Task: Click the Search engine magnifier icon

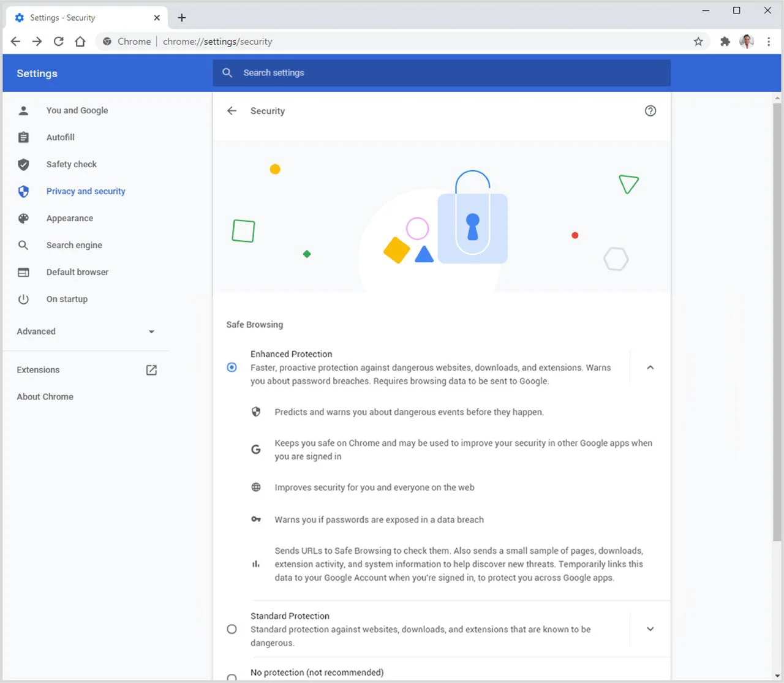Action: 23,245
